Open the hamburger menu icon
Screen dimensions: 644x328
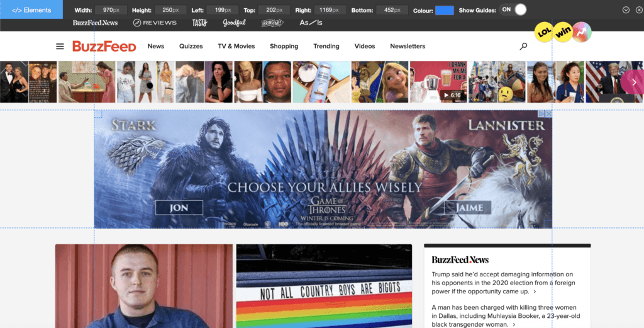point(60,47)
